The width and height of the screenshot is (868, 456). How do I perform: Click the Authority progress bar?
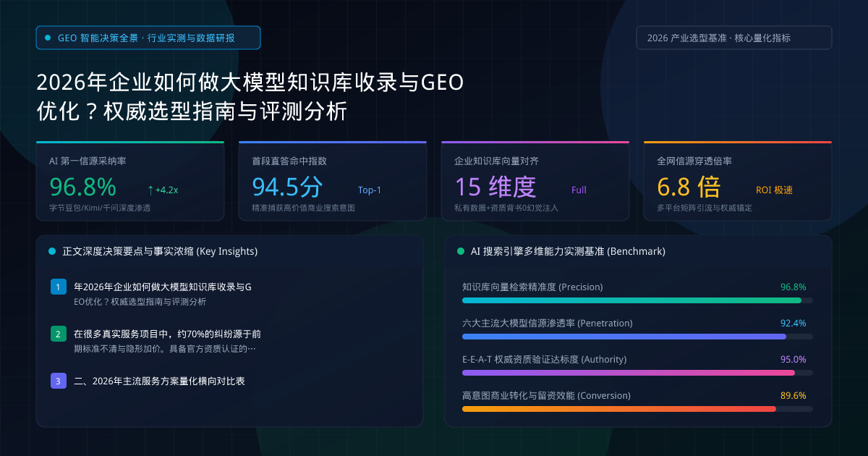click(637, 373)
